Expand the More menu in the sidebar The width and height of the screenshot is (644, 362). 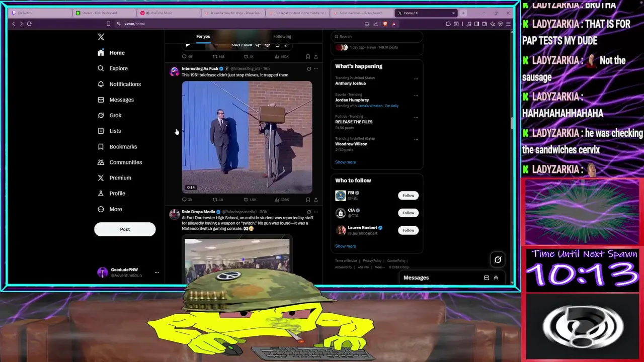pos(110,209)
